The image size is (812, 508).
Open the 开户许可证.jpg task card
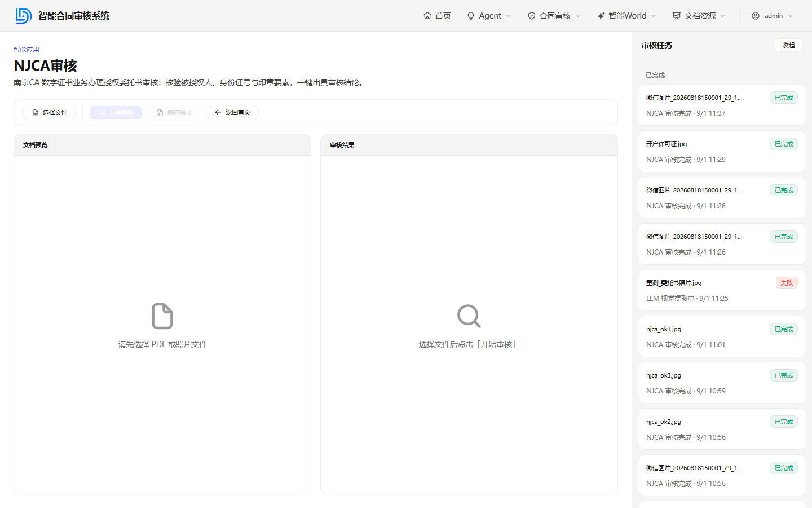pyautogui.click(x=722, y=151)
